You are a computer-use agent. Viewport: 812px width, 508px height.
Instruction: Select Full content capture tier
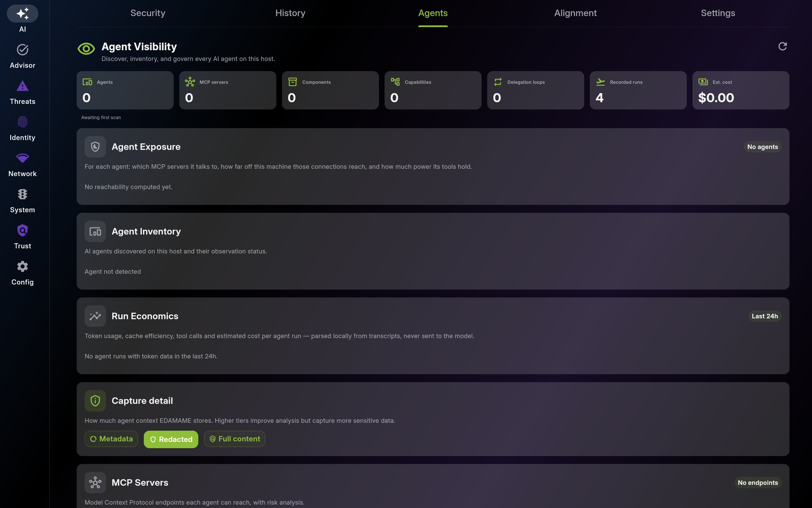(235, 439)
